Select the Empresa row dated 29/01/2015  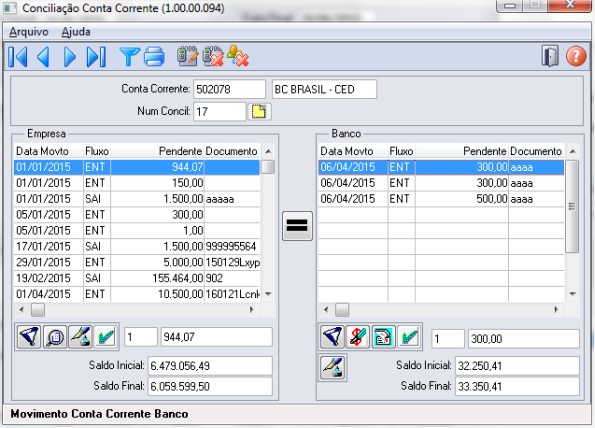(137, 263)
